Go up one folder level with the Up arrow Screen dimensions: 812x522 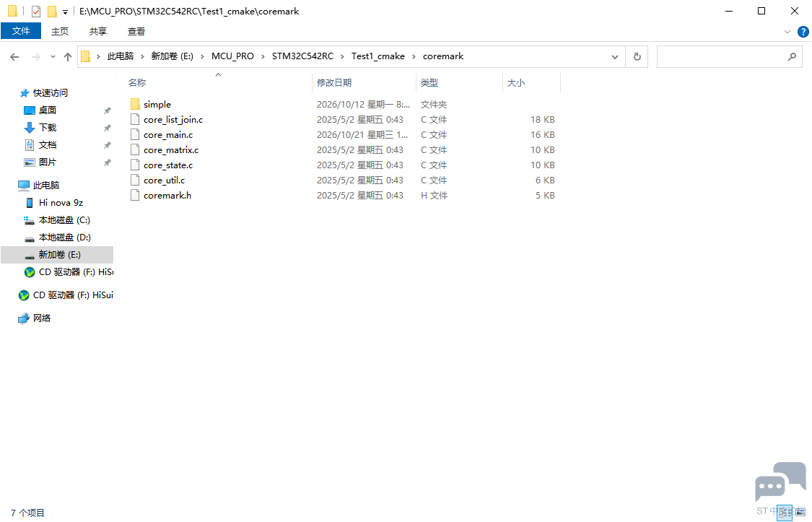click(68, 57)
